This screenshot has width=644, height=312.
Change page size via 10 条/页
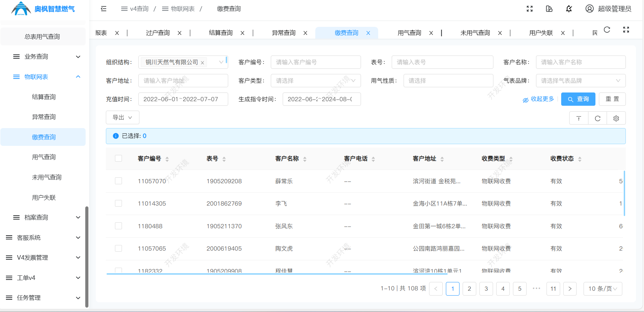(x=603, y=289)
